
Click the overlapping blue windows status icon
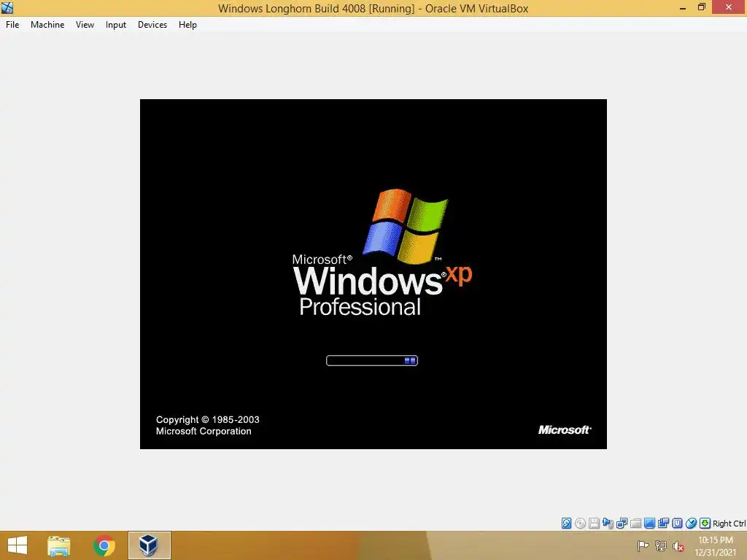click(x=663, y=524)
